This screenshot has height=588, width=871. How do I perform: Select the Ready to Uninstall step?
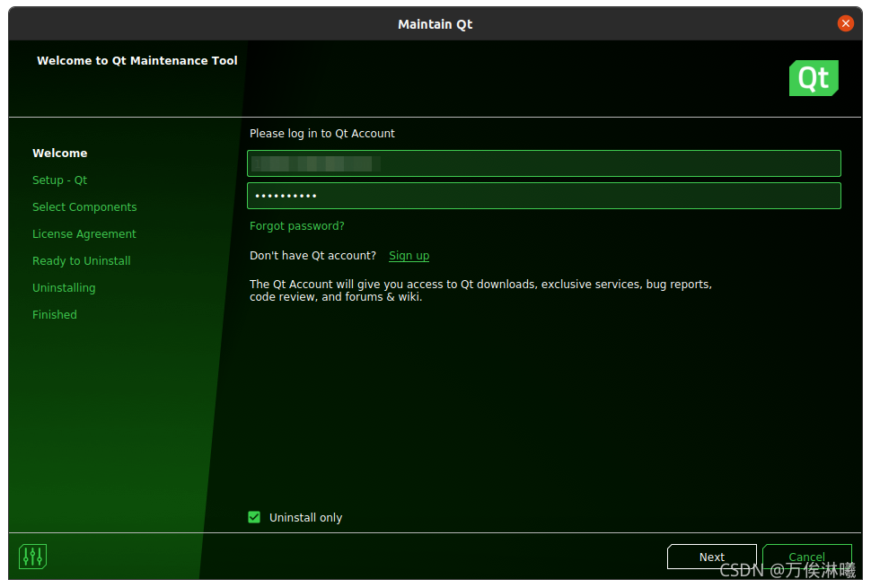tap(82, 261)
